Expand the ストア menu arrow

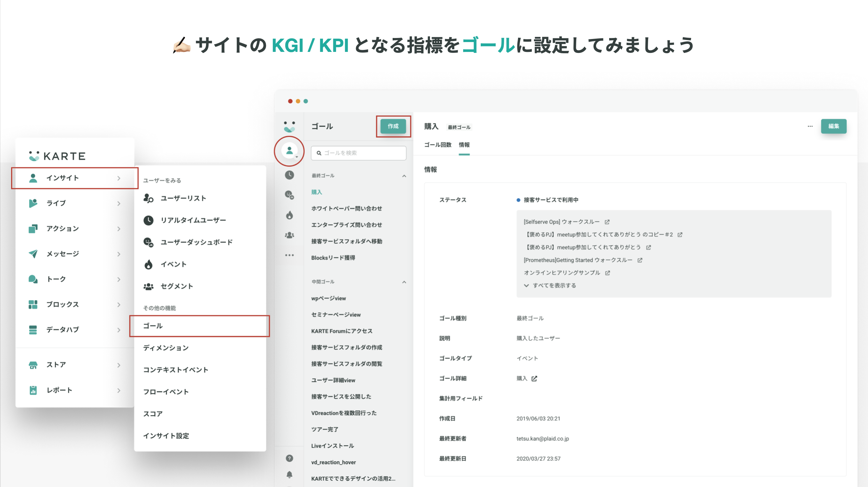coord(119,365)
